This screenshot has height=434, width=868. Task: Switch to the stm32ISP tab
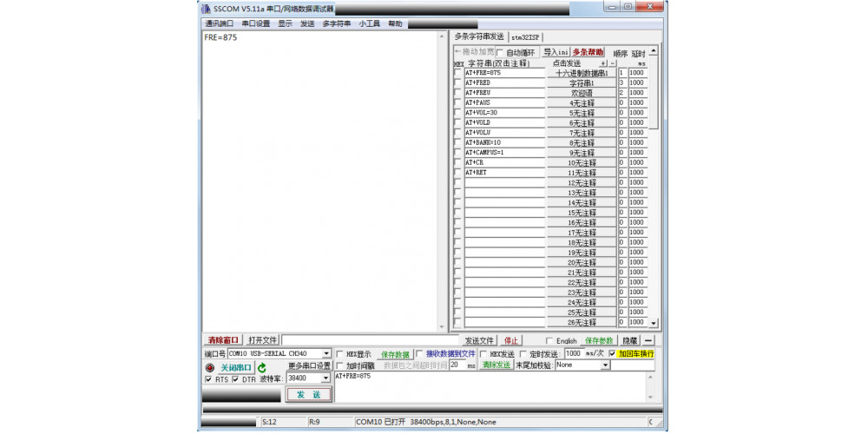[x=524, y=37]
